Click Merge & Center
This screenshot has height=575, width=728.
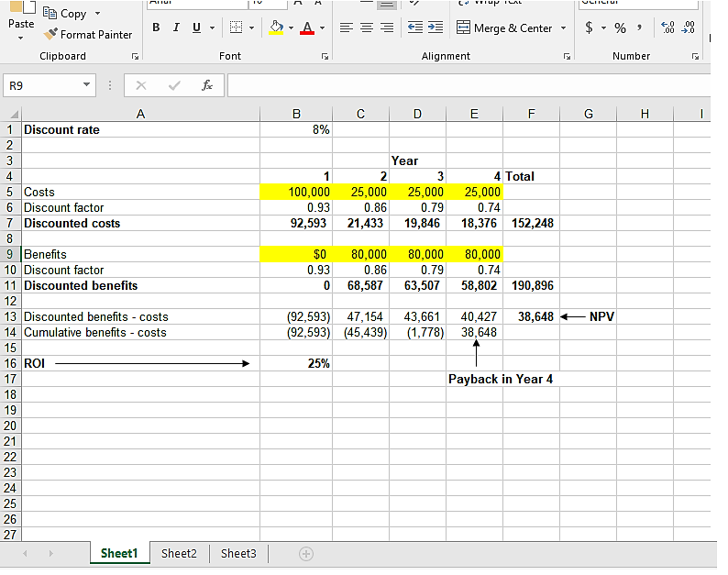(504, 28)
